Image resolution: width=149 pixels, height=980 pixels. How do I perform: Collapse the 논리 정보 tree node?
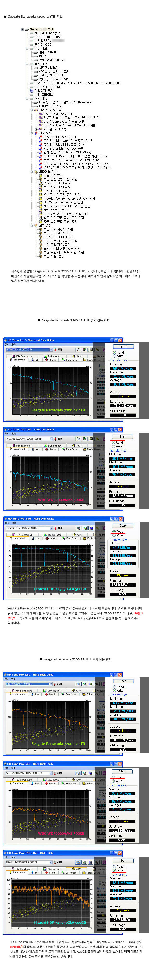pos(27,48)
